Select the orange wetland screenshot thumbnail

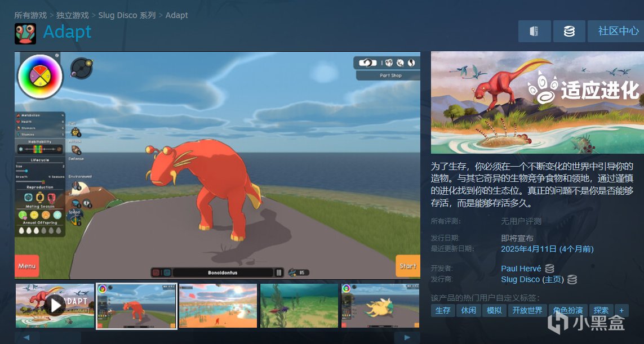pos(218,306)
